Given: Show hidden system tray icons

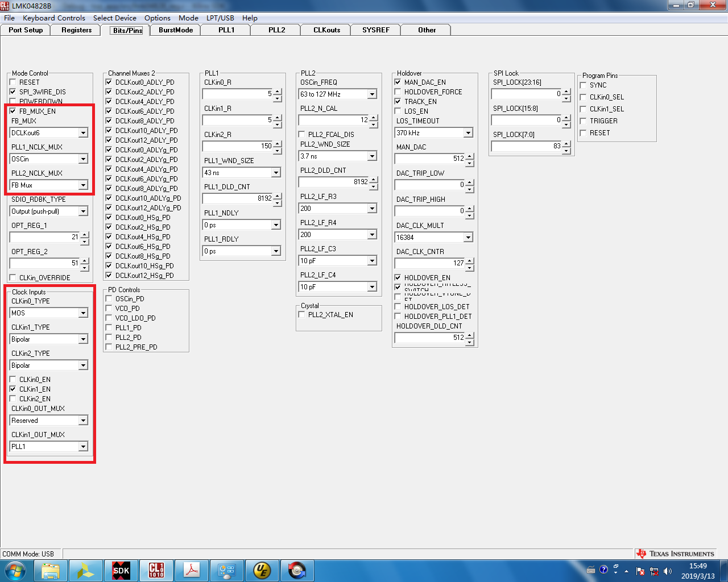Looking at the screenshot, I should (626, 571).
